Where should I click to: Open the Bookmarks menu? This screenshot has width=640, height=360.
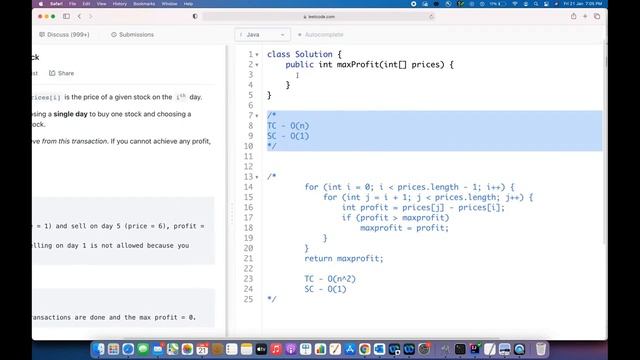pyautogui.click(x=144, y=4)
